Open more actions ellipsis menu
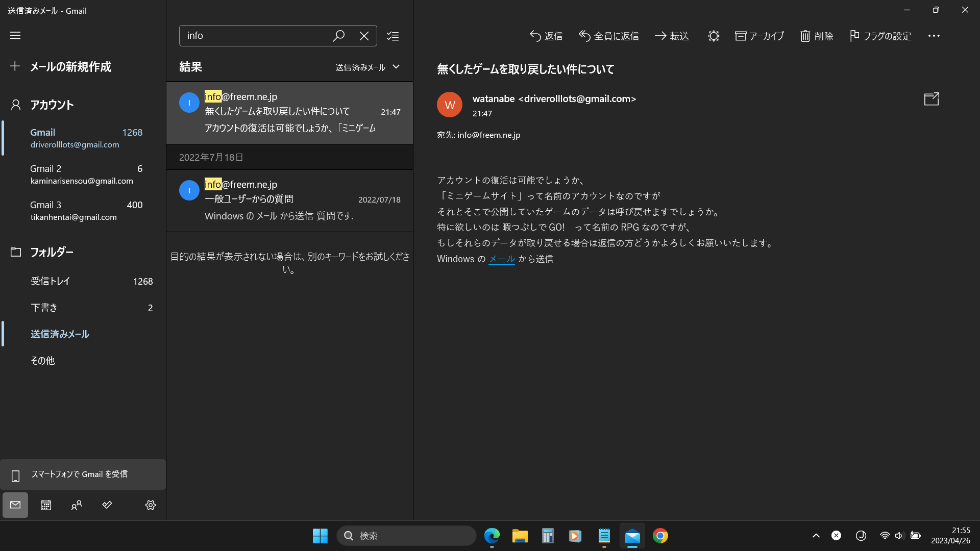The width and height of the screenshot is (980, 551). [x=934, y=36]
